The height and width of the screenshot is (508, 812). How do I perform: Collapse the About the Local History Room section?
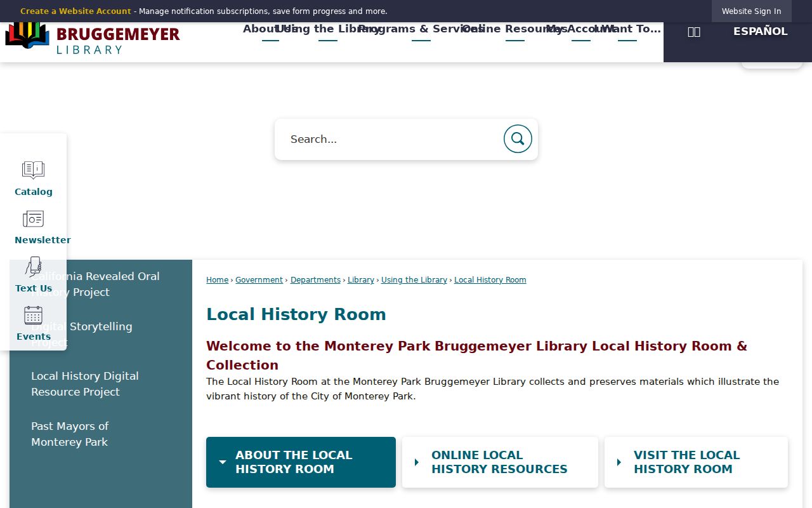301,462
